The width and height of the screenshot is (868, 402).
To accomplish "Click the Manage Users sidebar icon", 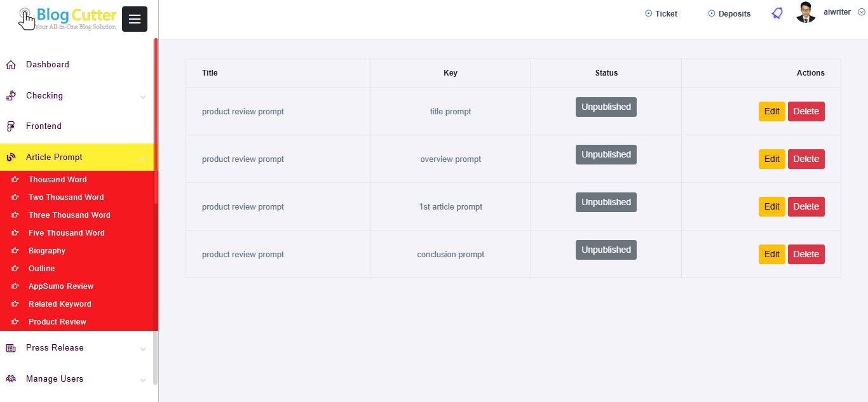I will pyautogui.click(x=11, y=379).
